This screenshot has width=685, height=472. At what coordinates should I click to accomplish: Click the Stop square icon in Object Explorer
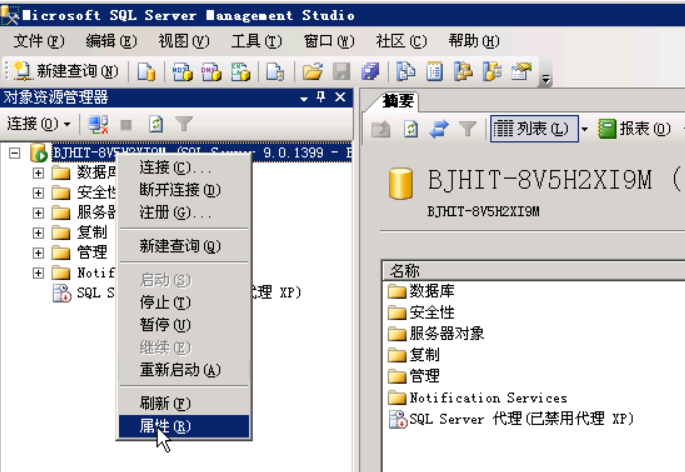126,125
